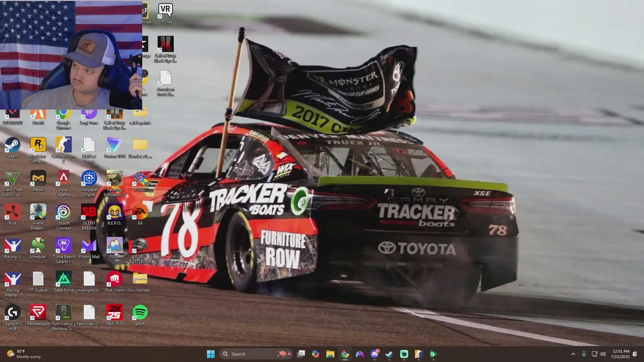Open the 92°F weather widget
The height and width of the screenshot is (362, 644).
(x=23, y=354)
